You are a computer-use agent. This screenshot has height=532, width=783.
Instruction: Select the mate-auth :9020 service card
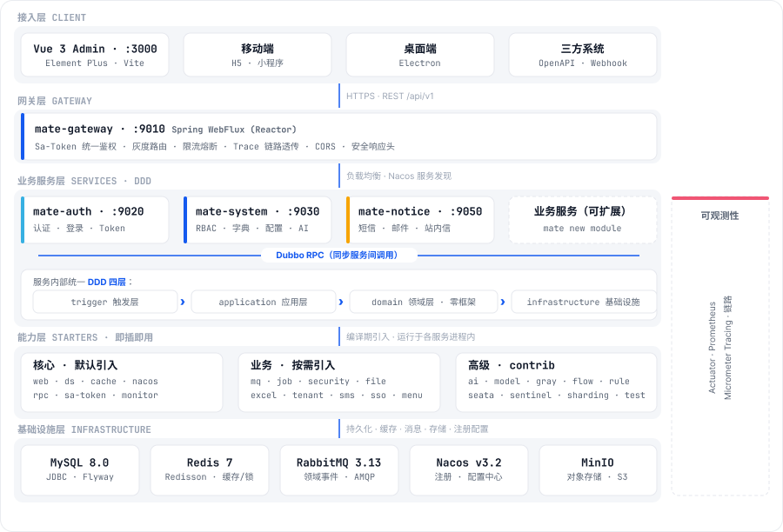[95, 220]
